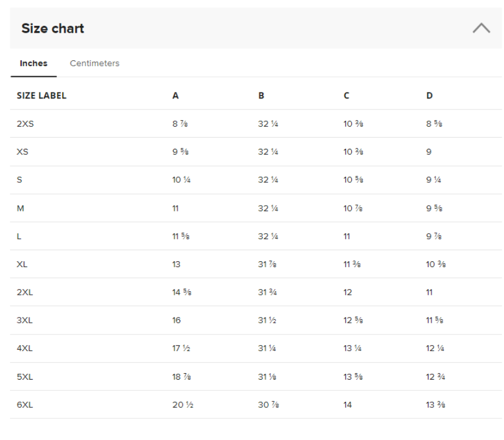The width and height of the screenshot is (504, 440).
Task: Click the M size row label
Action: coord(20,209)
